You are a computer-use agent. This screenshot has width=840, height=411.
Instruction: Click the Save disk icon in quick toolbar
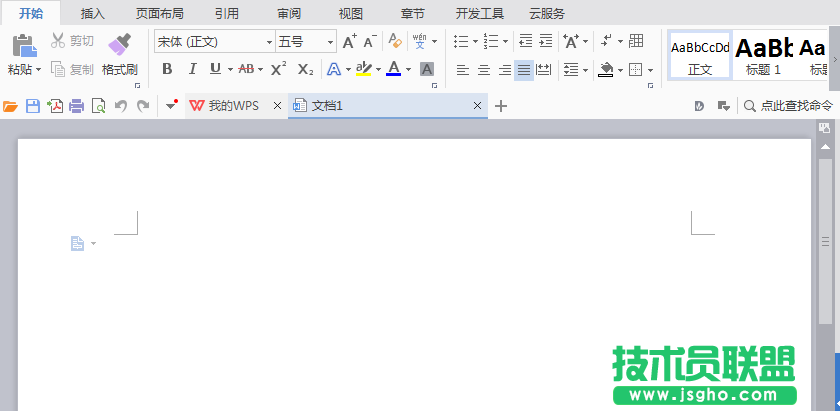(x=32, y=106)
